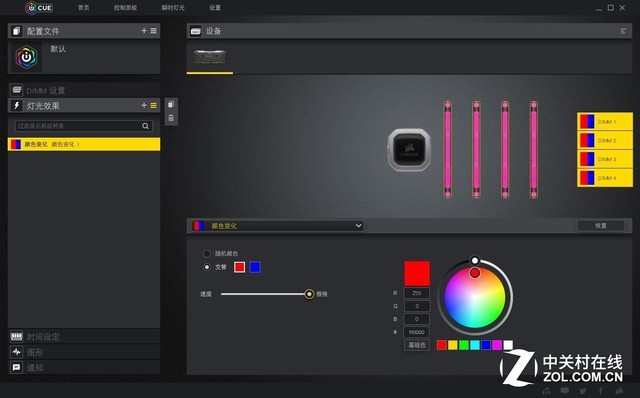Expand the 时间设定 timing section

click(84, 337)
